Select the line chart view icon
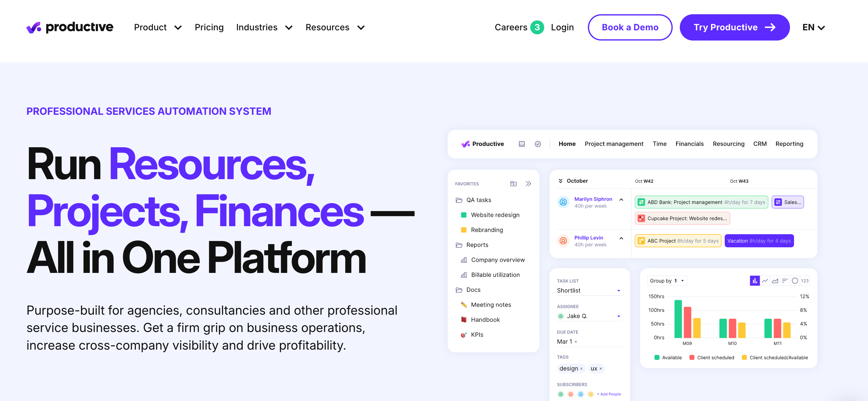 pyautogui.click(x=765, y=280)
